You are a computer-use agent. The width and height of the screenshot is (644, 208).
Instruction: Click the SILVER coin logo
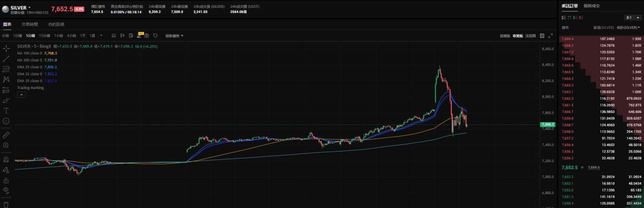[x=5, y=9]
